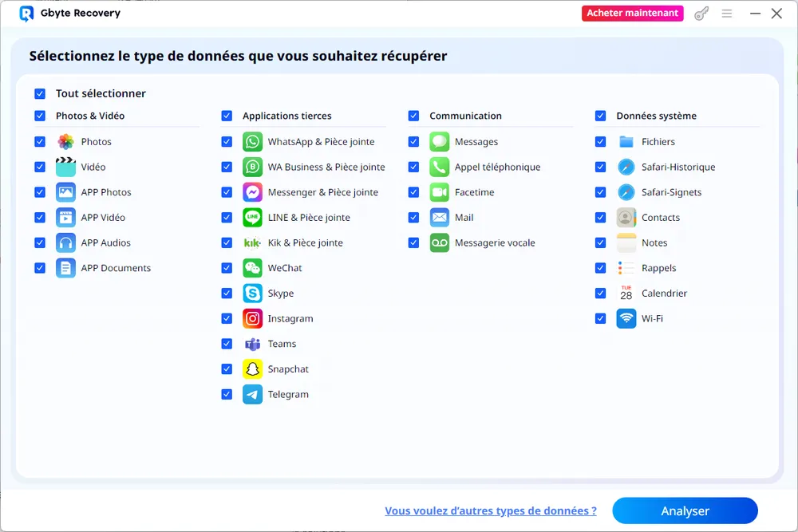The image size is (798, 532).
Task: Open the license key icon
Action: [701, 14]
